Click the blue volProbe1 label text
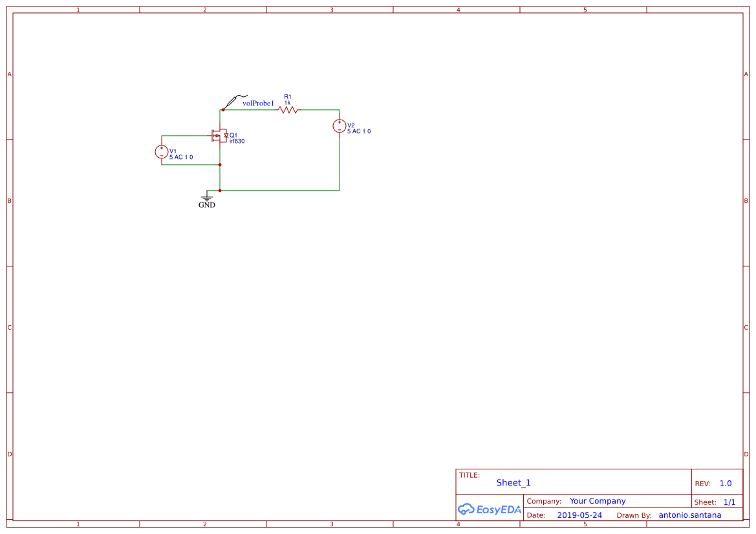 coord(258,101)
